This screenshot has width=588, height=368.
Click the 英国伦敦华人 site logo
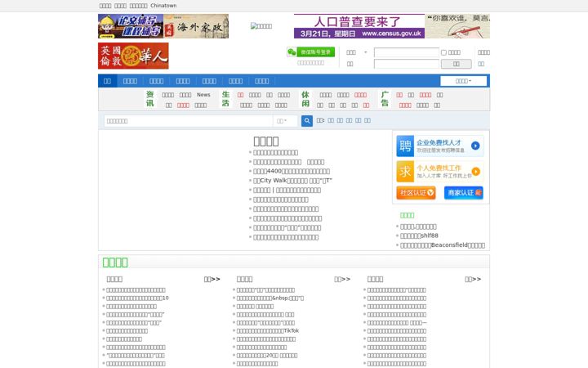point(133,56)
